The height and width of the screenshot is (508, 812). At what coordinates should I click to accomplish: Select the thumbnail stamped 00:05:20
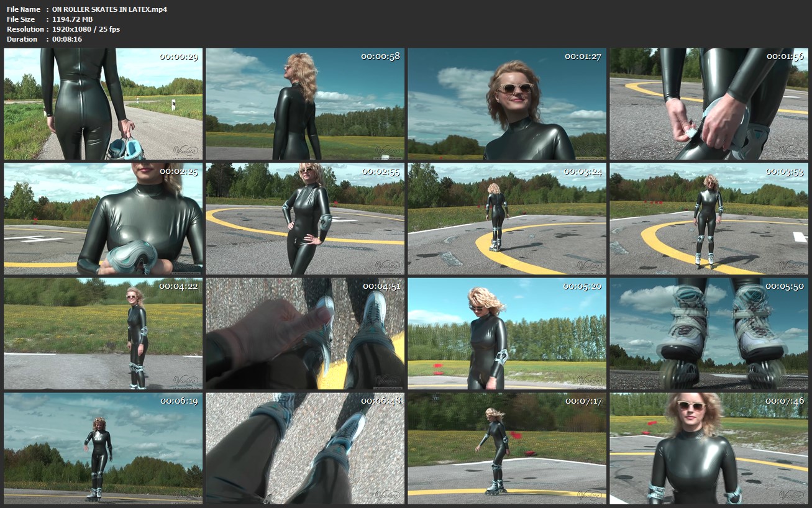507,333
